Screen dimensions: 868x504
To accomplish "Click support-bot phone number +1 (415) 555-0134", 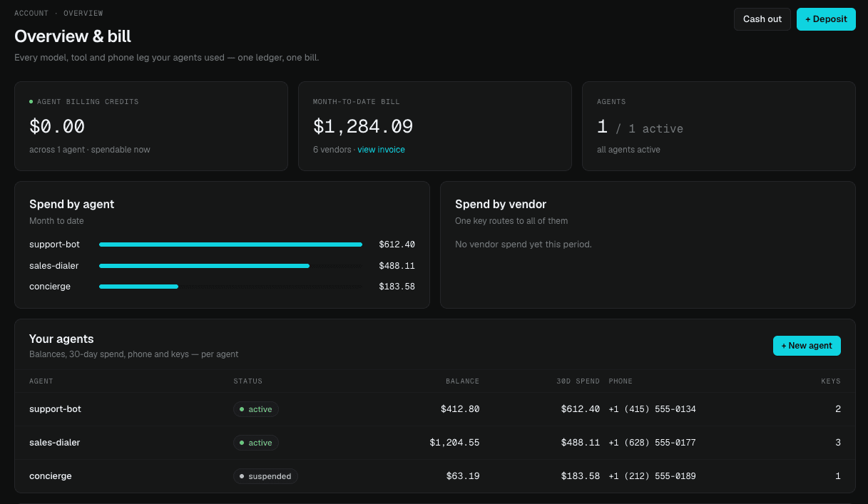I will (x=652, y=409).
